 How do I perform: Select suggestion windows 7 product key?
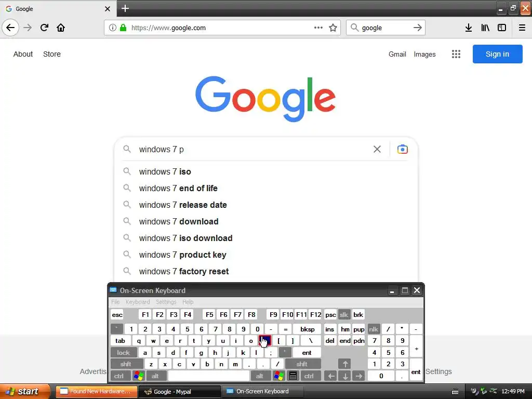click(x=266, y=255)
